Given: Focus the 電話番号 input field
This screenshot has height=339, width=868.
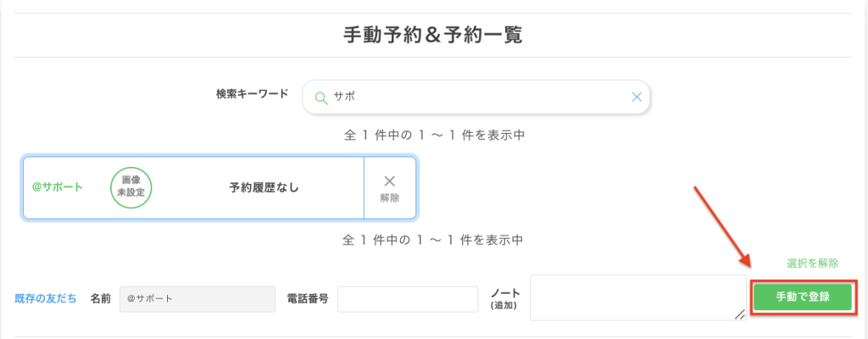Looking at the screenshot, I should point(408,298).
